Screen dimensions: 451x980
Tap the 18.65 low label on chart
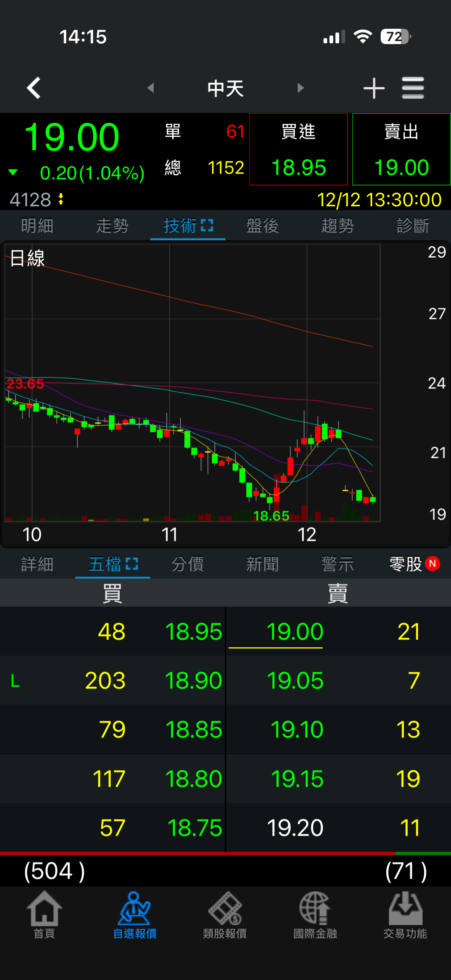[271, 516]
